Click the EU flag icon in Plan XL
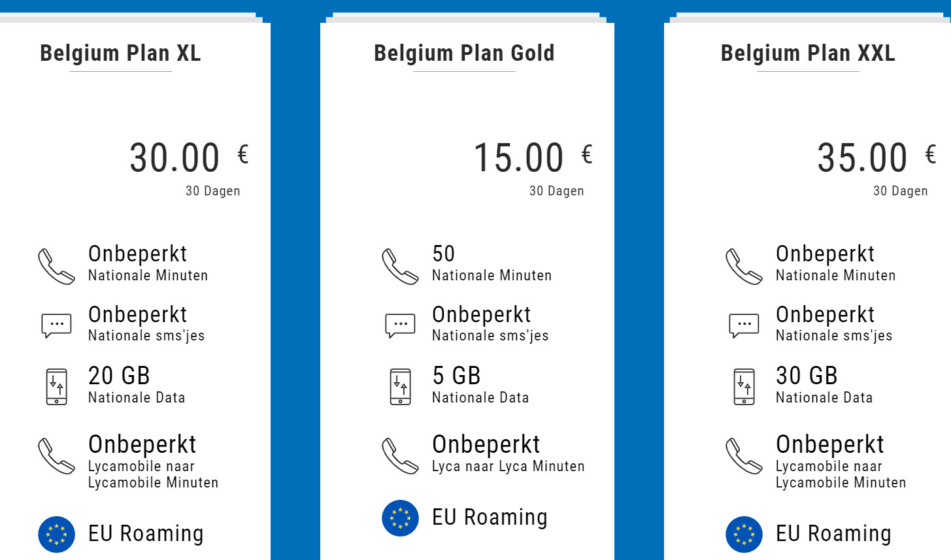 [56, 534]
